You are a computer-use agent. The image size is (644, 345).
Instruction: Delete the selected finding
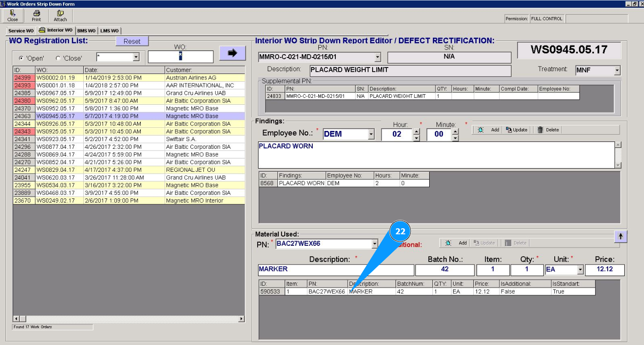click(548, 130)
